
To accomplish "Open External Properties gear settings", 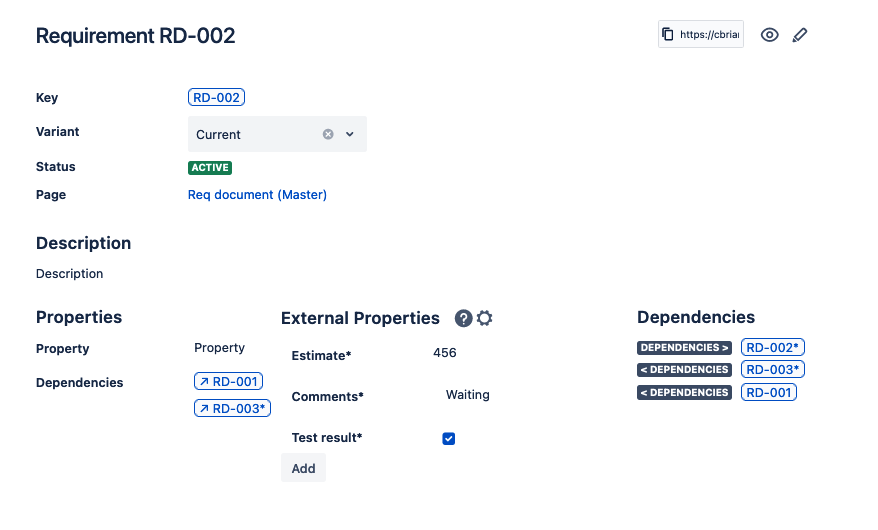I will click(485, 318).
